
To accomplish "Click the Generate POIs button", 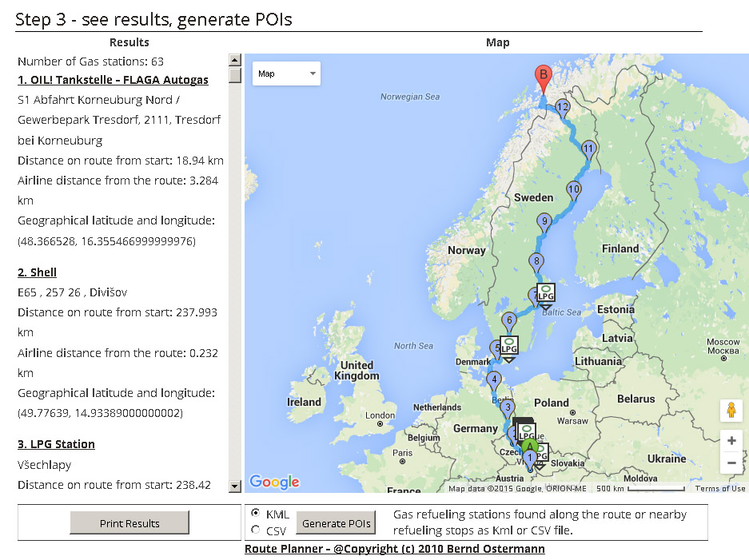I will (337, 523).
